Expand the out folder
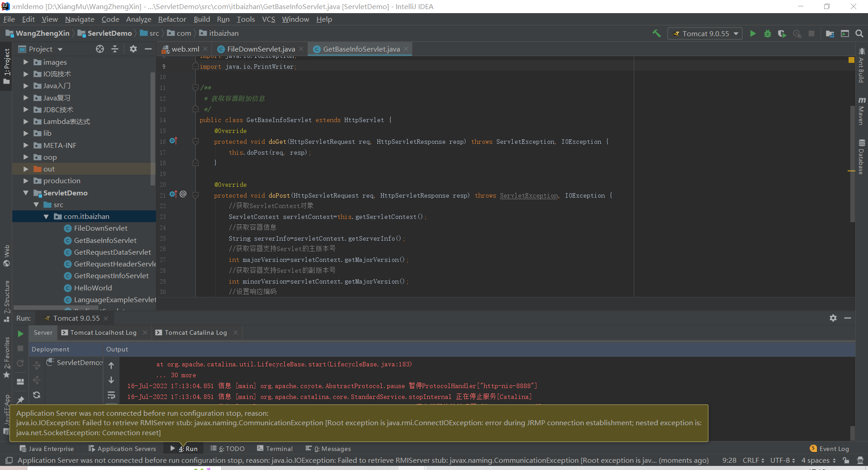The width and height of the screenshot is (868, 470). click(x=26, y=169)
